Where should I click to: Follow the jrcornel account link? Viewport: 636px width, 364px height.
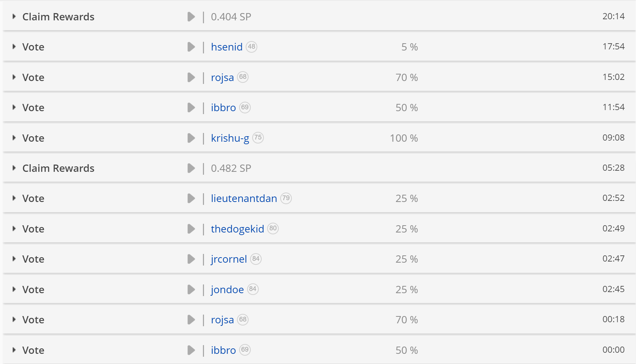229,259
